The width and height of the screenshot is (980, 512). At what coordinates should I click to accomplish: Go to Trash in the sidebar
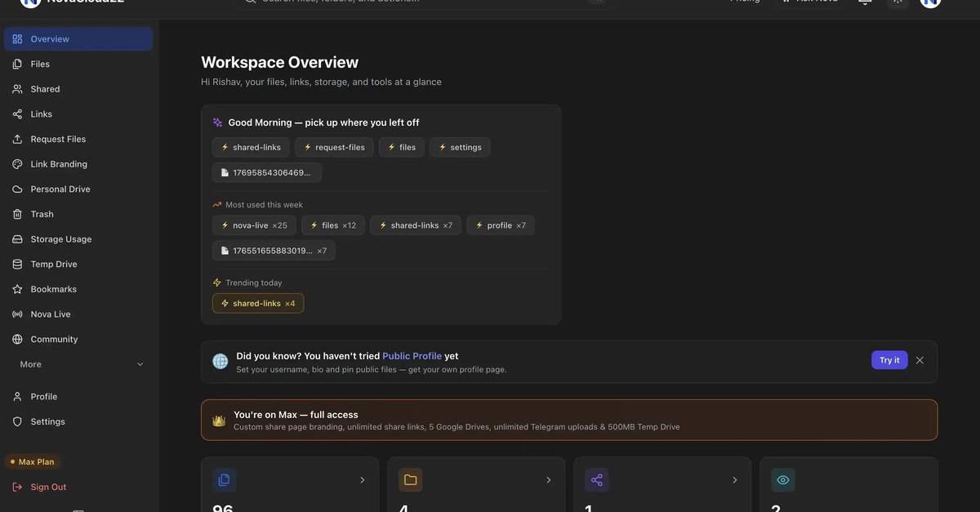click(x=78, y=214)
